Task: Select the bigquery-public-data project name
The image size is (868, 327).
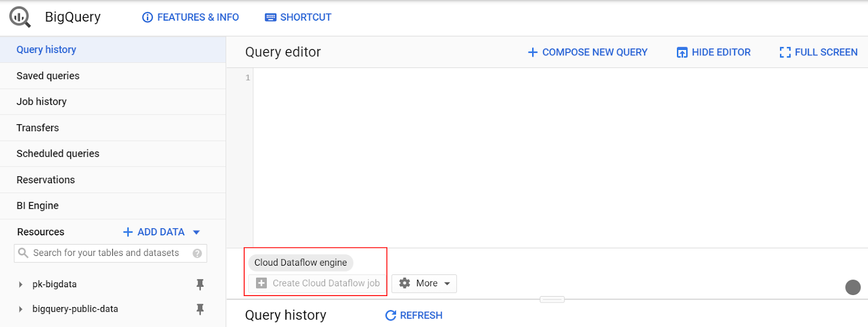Action: coord(75,309)
